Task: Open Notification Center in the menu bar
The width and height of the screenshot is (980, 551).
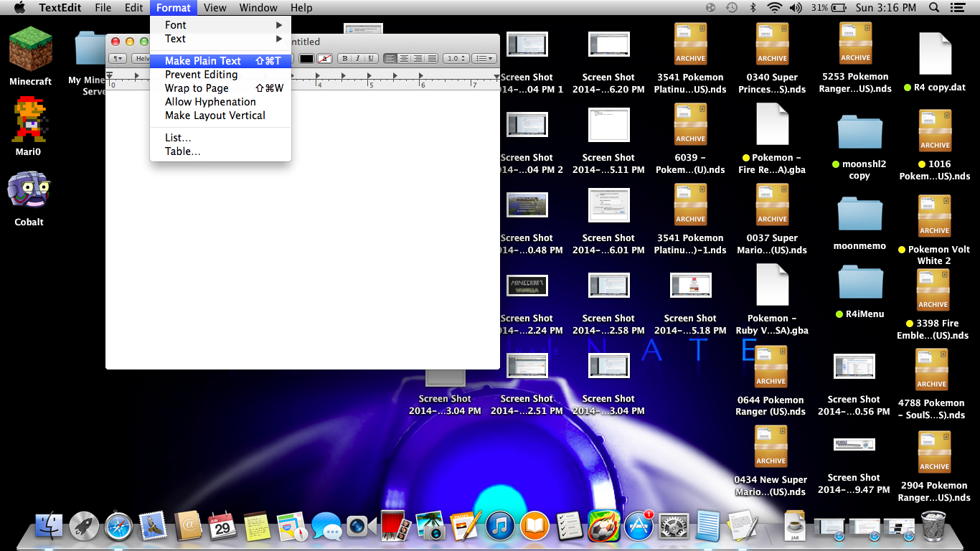Action: [x=958, y=8]
